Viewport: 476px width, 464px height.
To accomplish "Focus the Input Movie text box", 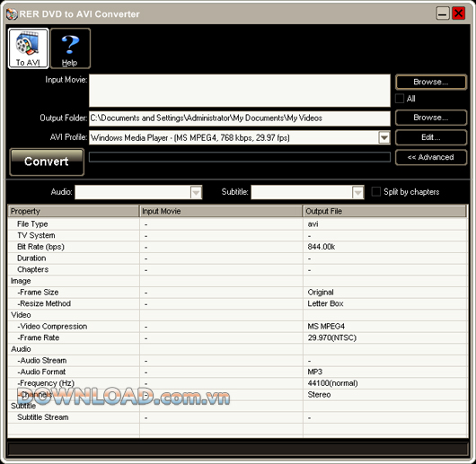I will (240, 91).
